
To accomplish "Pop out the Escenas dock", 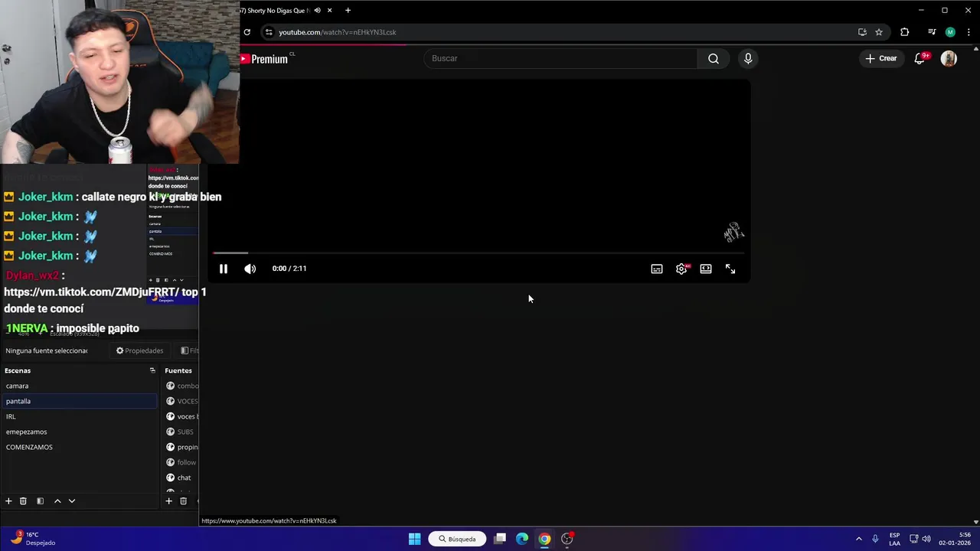I will tap(152, 370).
